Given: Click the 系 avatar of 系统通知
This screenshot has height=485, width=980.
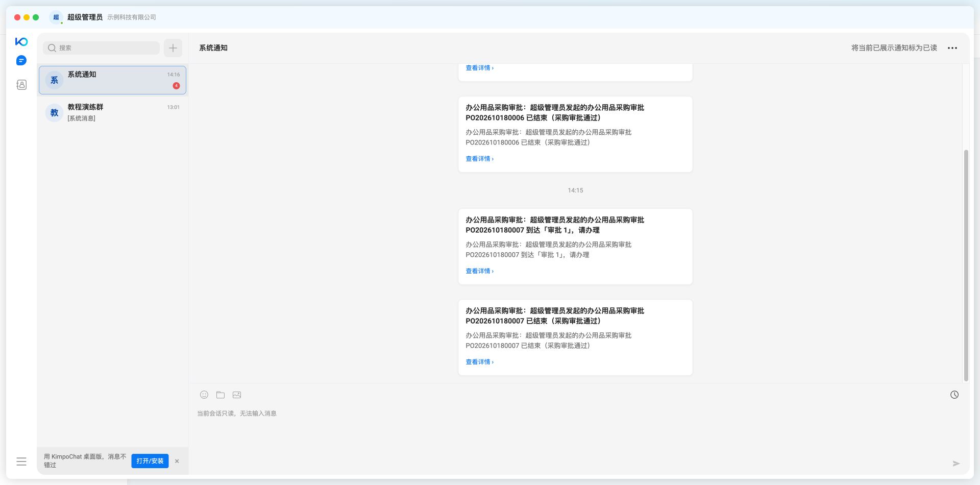Looking at the screenshot, I should pyautogui.click(x=54, y=80).
